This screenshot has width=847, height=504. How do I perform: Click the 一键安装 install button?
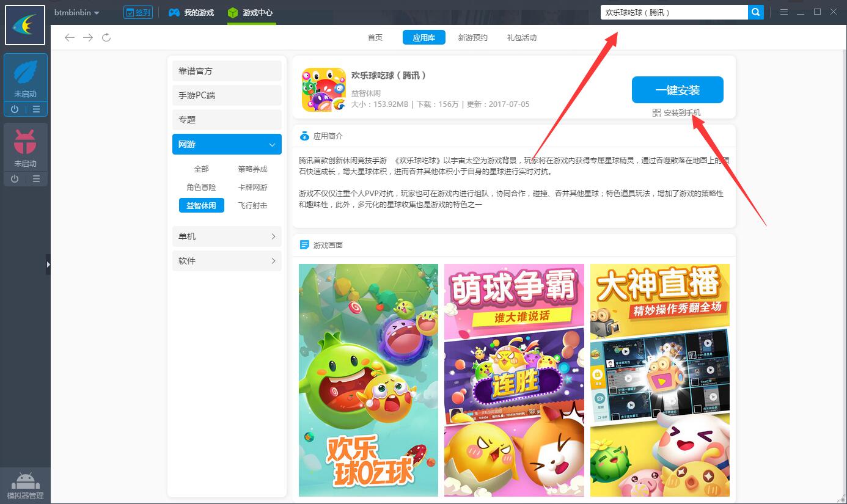[x=677, y=90]
